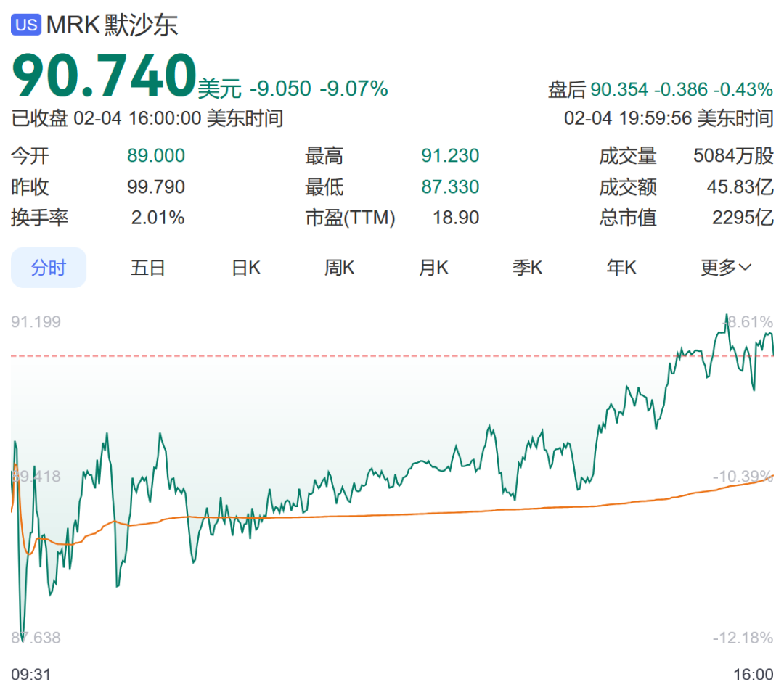Click the 市盈(TTM) ratio 18.90
The image size is (784, 695).
[x=456, y=217]
